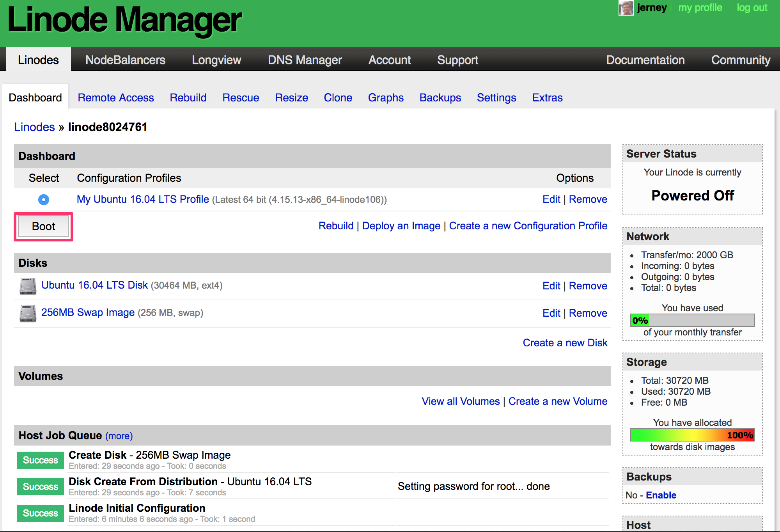Click the Powered Off status text
The image size is (780, 532).
point(693,195)
